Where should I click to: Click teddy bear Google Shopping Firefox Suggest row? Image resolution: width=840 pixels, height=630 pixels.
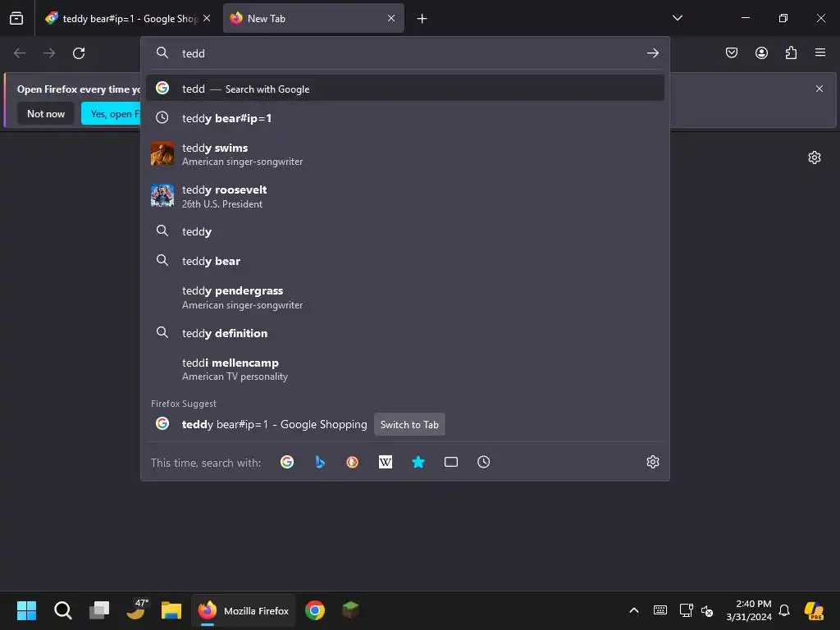405,424
